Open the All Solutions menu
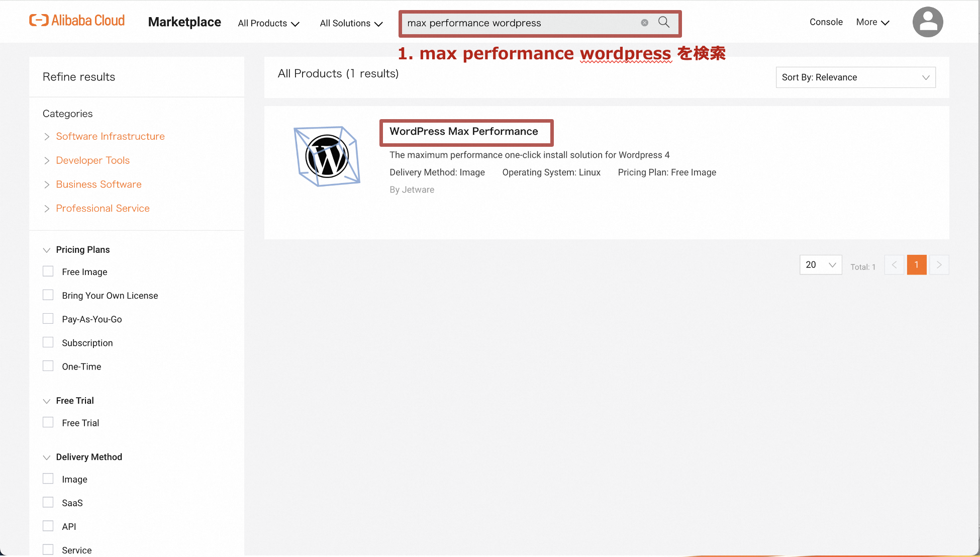The image size is (980, 557). pos(351,23)
